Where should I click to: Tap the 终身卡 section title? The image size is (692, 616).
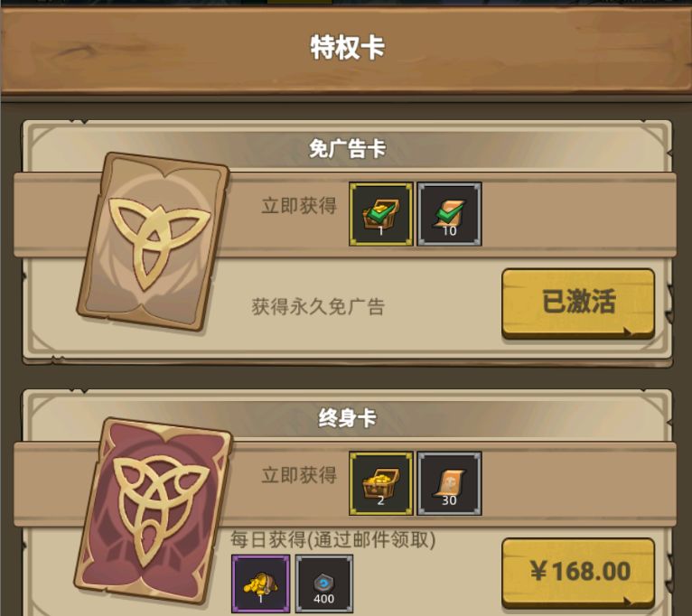coord(347,417)
